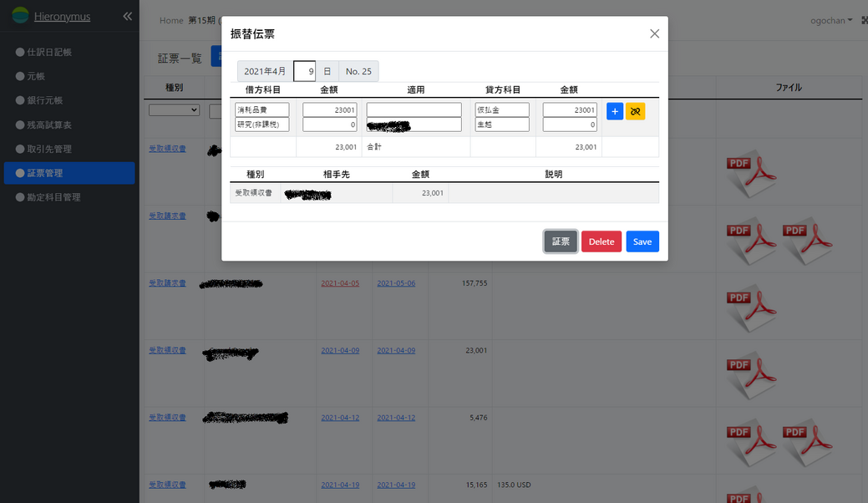Click the gray 証票 button

tap(560, 241)
